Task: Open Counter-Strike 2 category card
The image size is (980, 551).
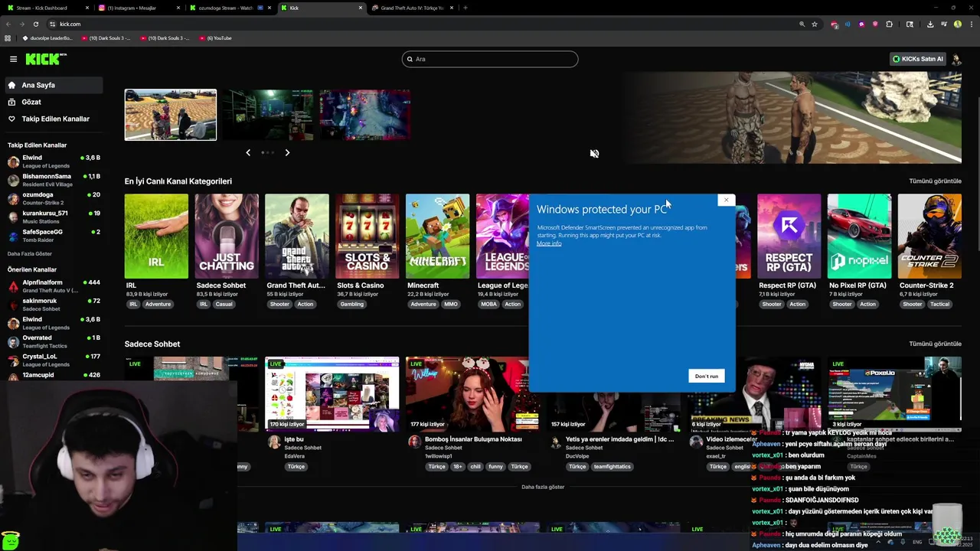Action: click(x=929, y=236)
